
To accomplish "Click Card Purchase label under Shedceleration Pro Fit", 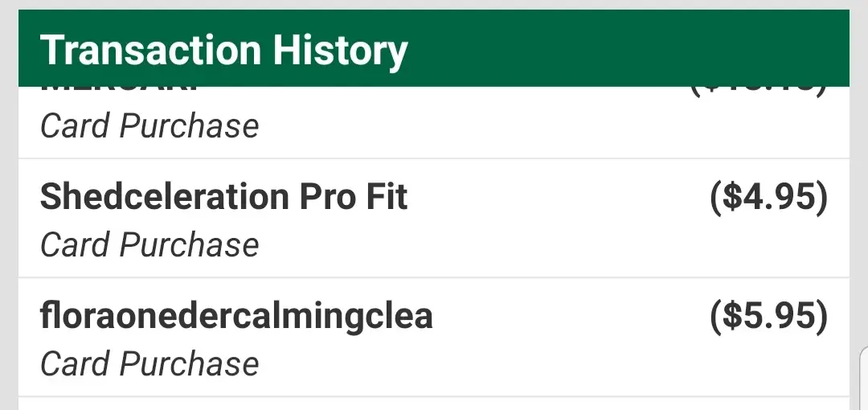I will [x=149, y=245].
